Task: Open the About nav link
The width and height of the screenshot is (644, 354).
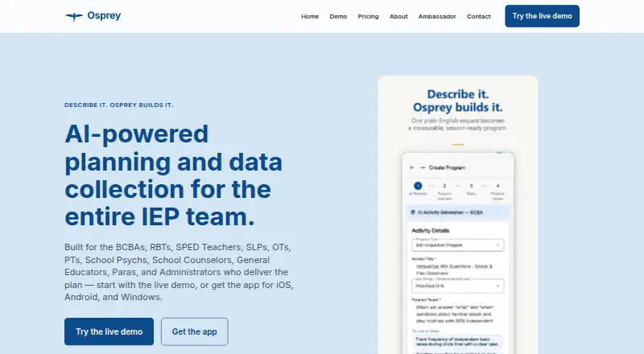Action: point(398,16)
